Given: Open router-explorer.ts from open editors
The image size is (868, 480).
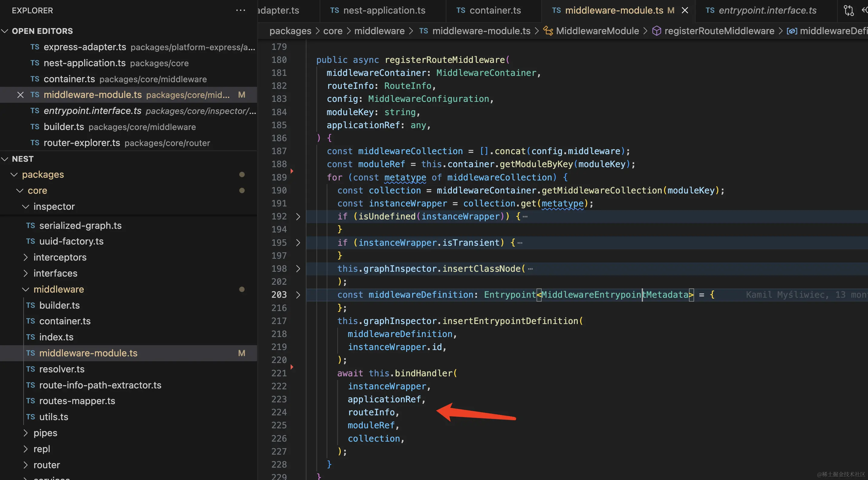Looking at the screenshot, I should click(128, 143).
